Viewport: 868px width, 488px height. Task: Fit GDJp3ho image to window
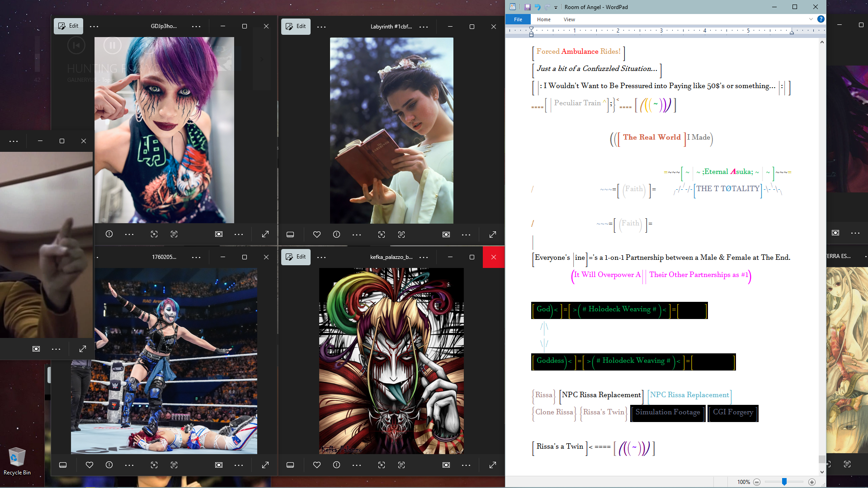click(x=219, y=234)
